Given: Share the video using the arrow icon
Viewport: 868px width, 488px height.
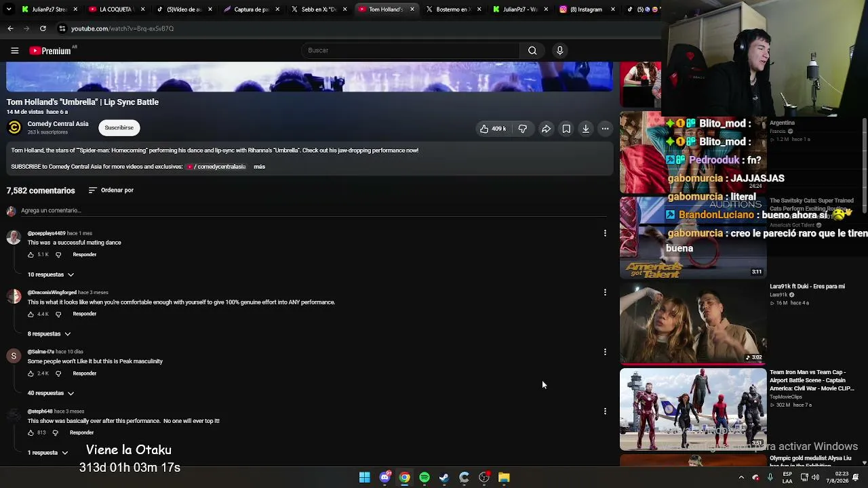Looking at the screenshot, I should coord(546,129).
